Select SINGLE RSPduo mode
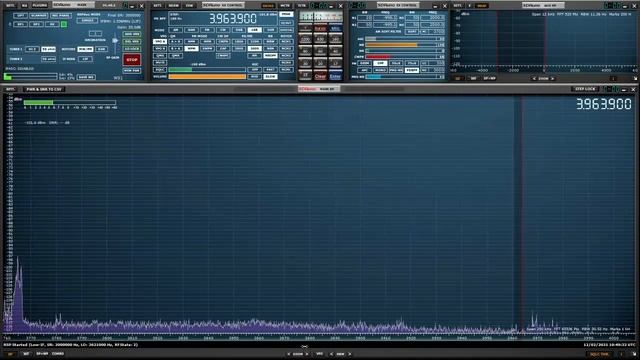This screenshot has width=640, height=360. click(x=87, y=20)
